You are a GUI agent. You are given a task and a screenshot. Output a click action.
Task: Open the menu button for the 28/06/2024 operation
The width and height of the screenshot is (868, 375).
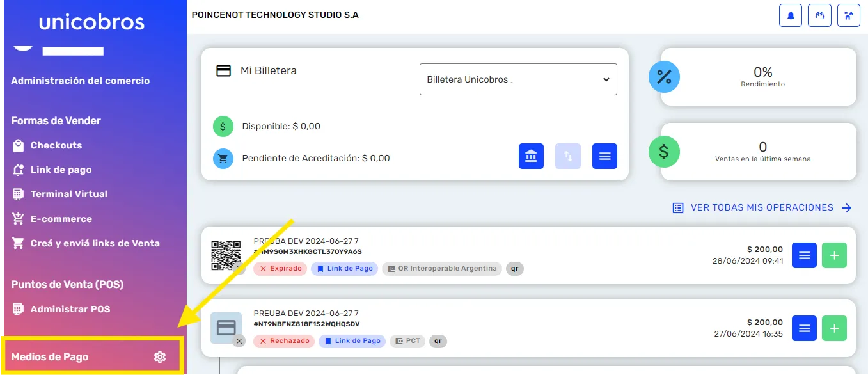pos(804,255)
